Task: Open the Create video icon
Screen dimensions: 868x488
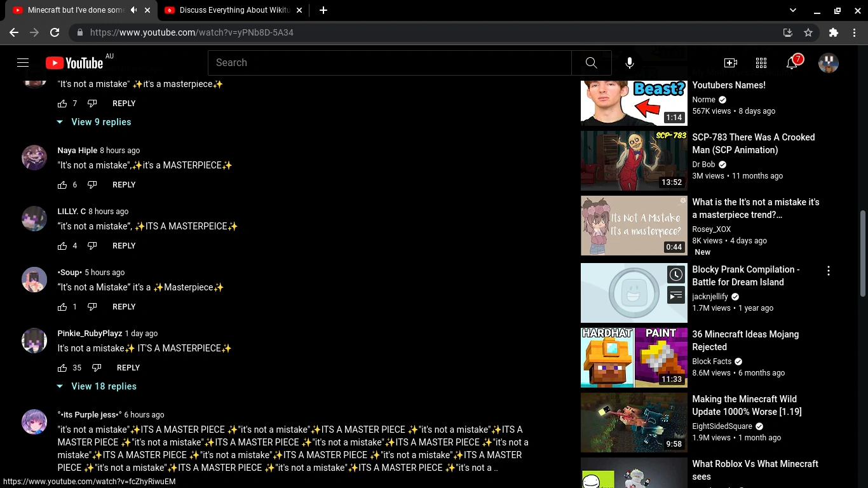Action: pos(731,63)
